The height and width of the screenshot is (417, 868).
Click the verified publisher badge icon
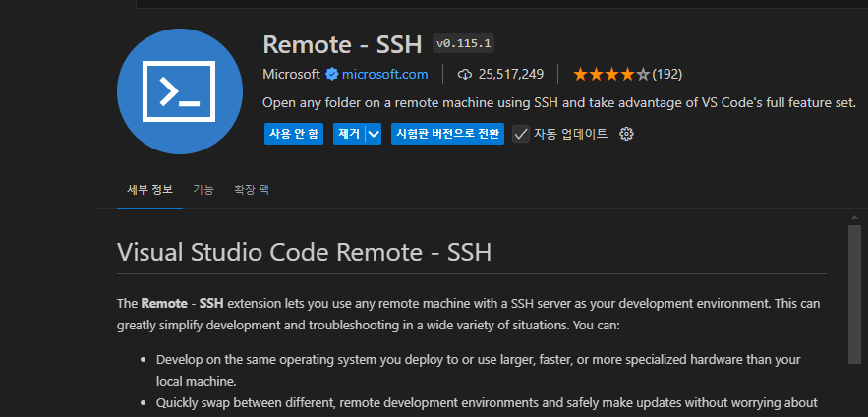[x=331, y=74]
